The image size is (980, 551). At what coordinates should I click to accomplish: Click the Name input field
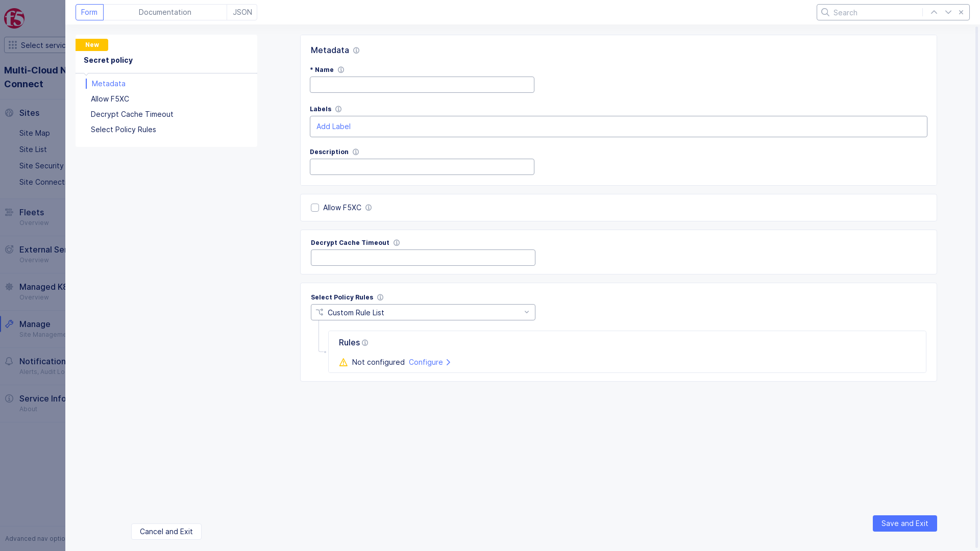click(x=422, y=85)
